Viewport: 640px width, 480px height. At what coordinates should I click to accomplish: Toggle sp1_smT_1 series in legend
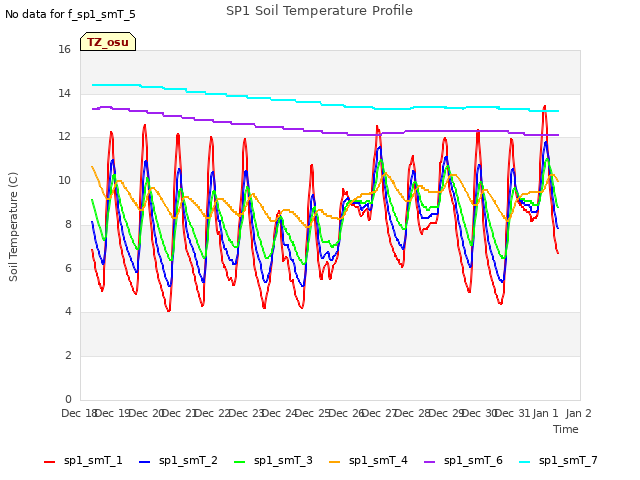(83, 461)
